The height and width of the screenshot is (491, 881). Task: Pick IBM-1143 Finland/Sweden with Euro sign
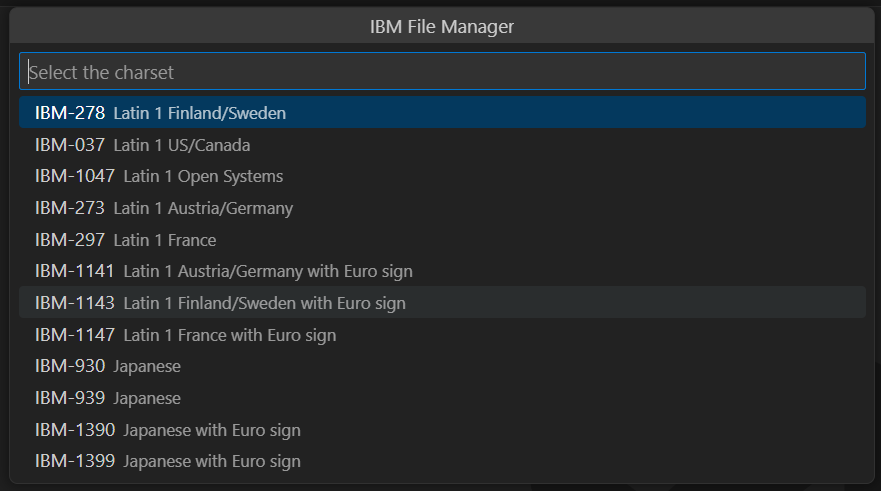tap(441, 303)
